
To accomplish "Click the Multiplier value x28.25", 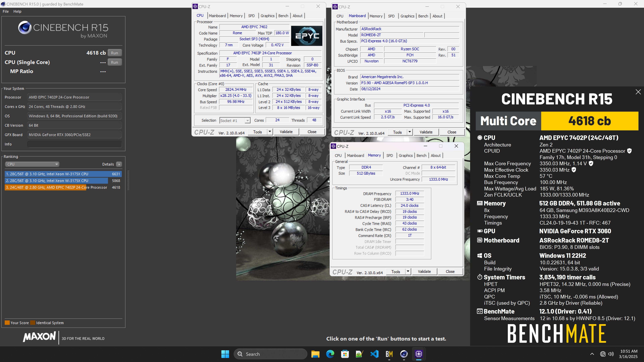I will click(x=236, y=96).
